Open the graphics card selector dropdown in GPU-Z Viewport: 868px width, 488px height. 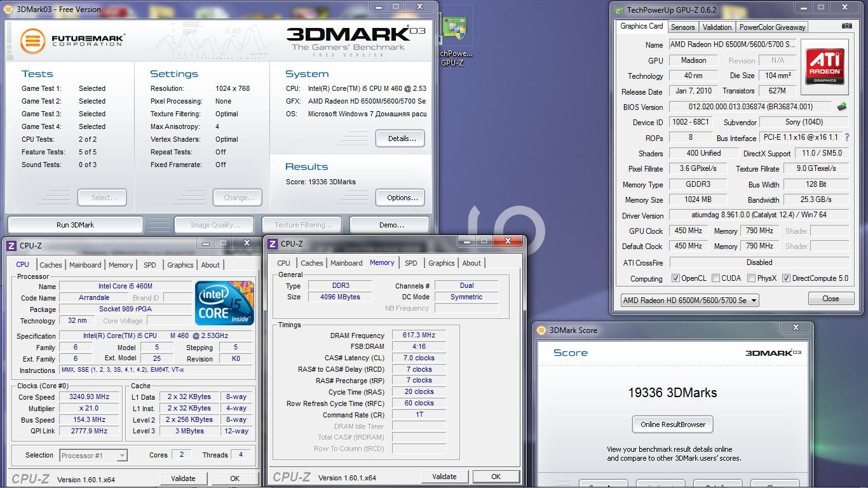tap(690, 300)
